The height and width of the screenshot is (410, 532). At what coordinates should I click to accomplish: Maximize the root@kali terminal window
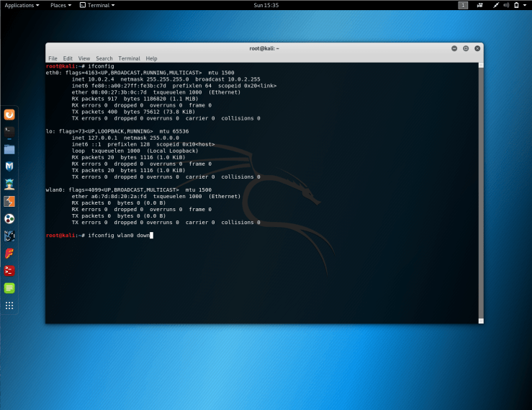pos(466,48)
